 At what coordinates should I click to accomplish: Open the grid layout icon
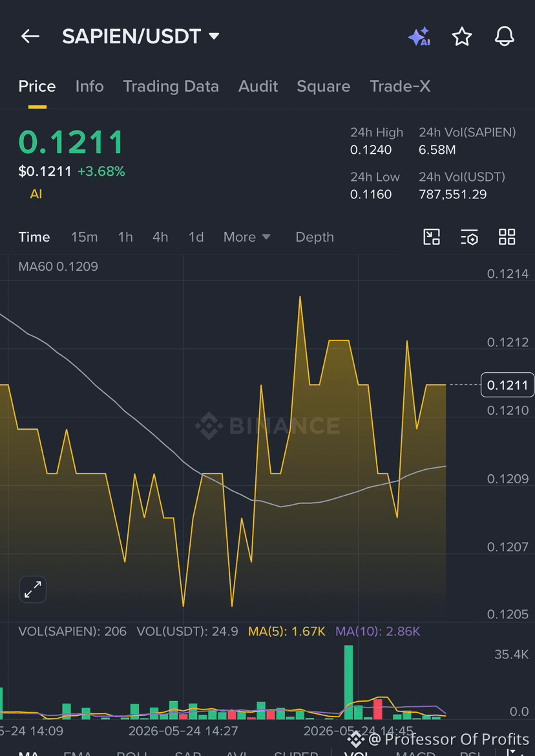(x=507, y=236)
